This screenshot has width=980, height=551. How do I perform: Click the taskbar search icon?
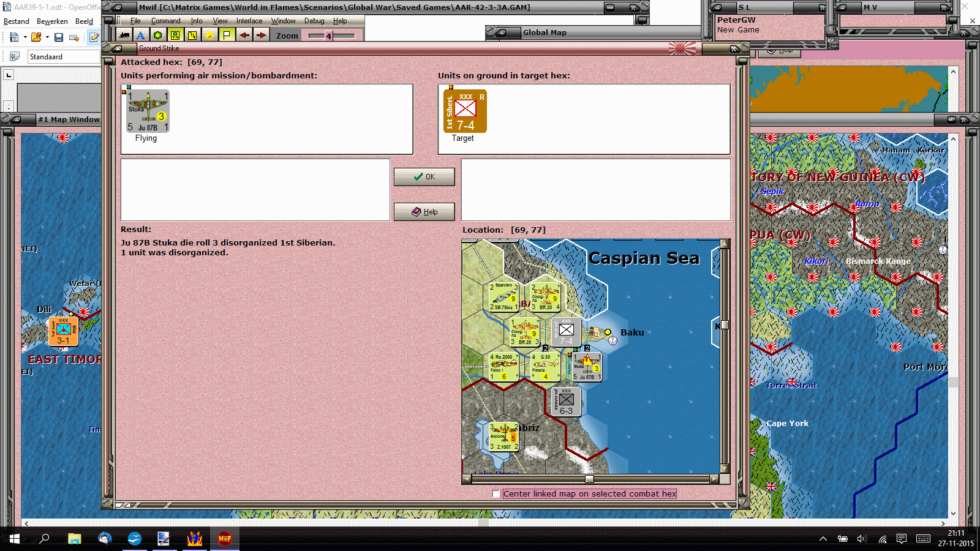(44, 539)
